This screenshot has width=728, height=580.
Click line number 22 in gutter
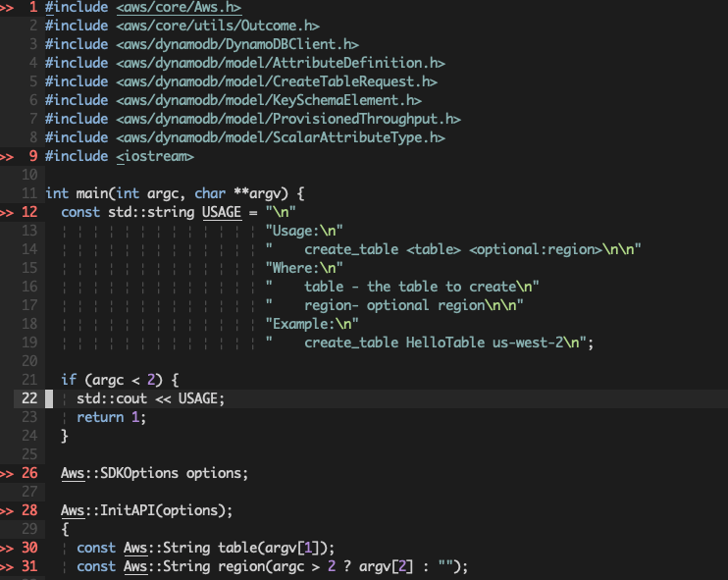[29, 398]
